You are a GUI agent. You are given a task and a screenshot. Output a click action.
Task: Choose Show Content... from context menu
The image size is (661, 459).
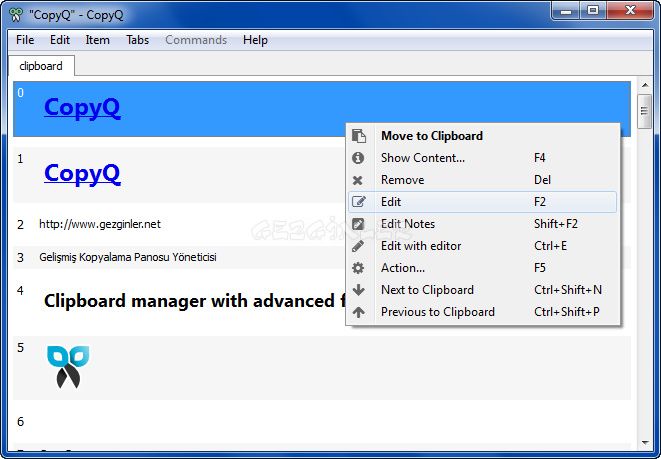tap(482, 158)
